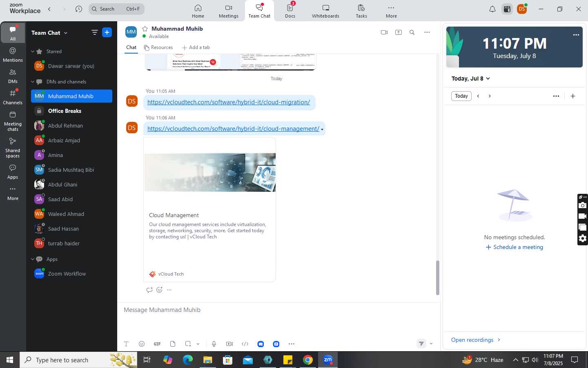
Task: Open history clock icon near search
Action: (x=79, y=9)
